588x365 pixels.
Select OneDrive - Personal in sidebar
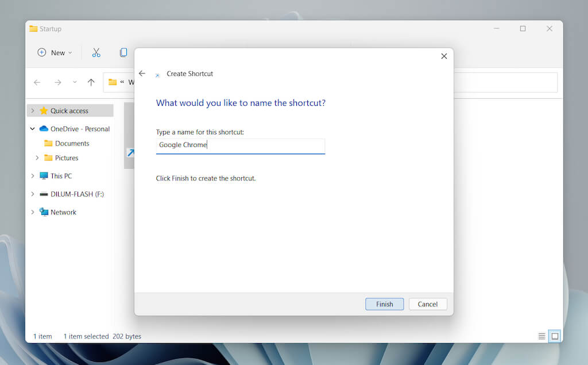click(x=80, y=129)
